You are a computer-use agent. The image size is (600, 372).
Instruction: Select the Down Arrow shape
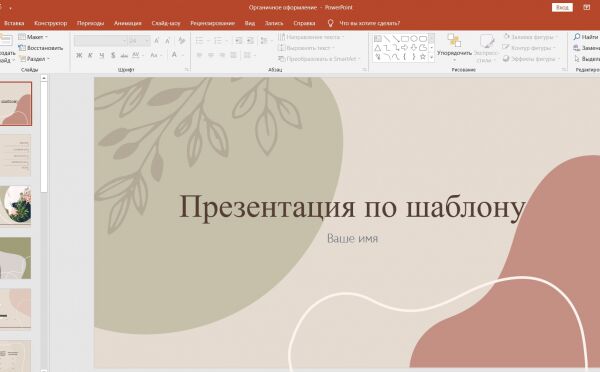pyautogui.click(x=414, y=48)
